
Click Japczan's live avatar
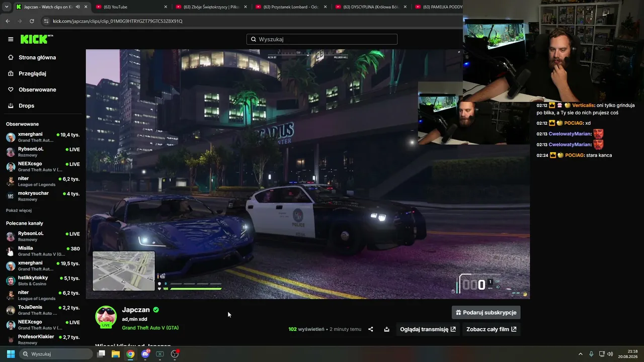(106, 317)
